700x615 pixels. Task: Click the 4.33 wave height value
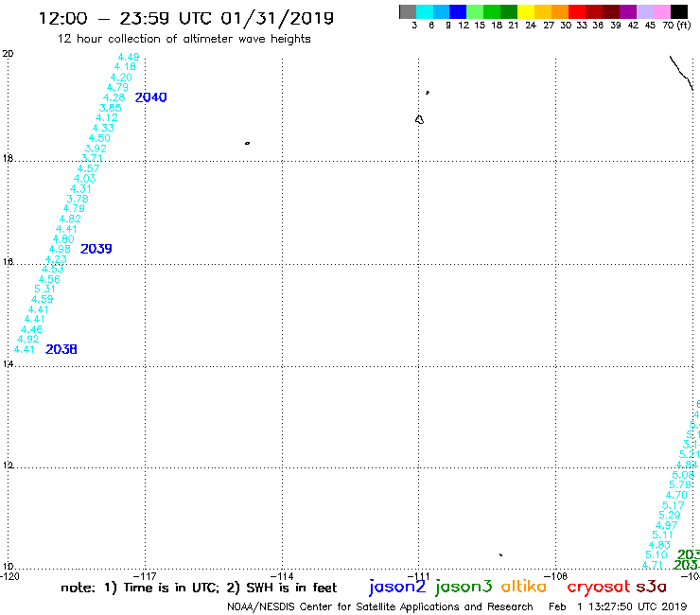tap(103, 128)
